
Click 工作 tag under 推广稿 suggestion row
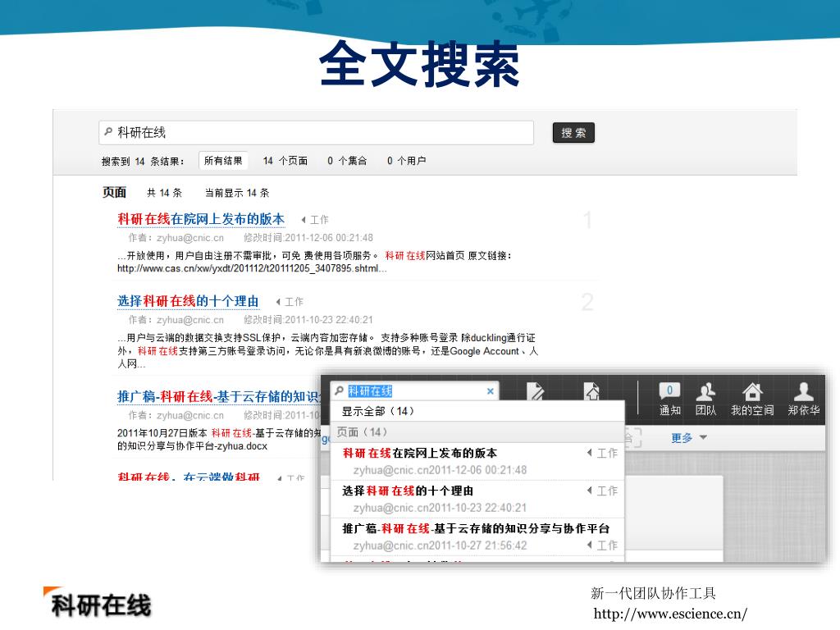click(x=603, y=546)
